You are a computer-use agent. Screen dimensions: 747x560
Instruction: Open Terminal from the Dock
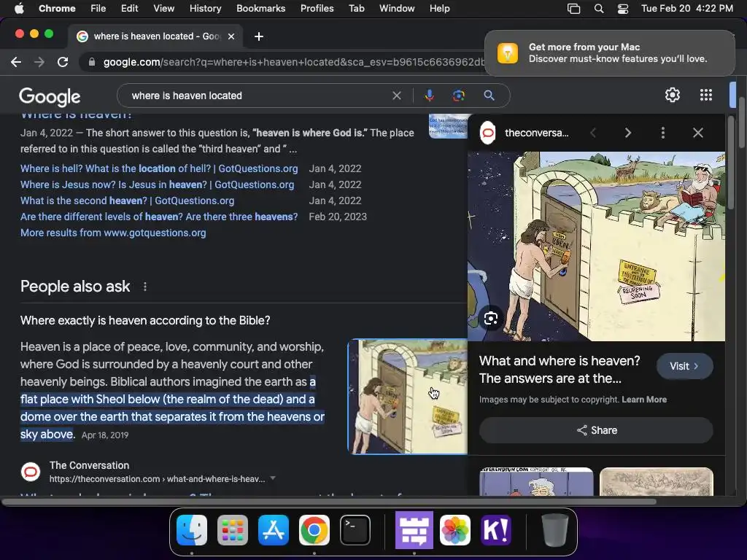point(355,530)
